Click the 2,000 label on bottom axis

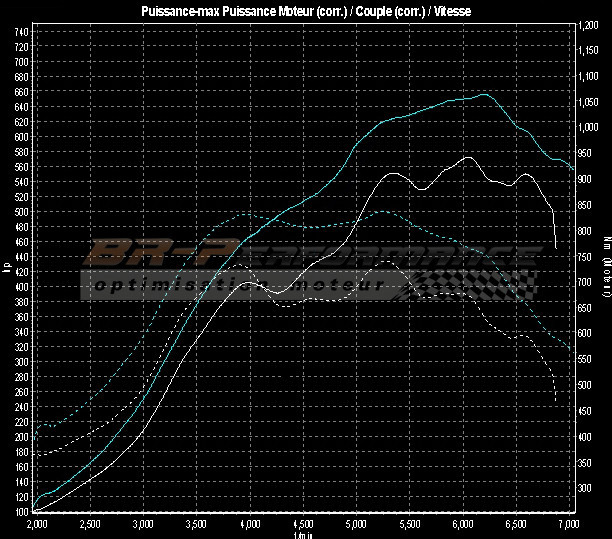pos(36,523)
